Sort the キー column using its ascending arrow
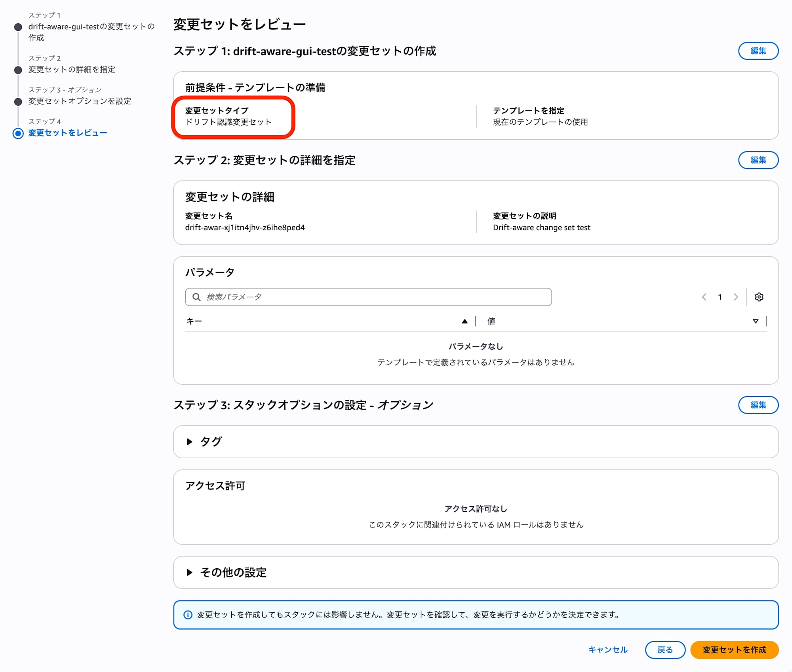This screenshot has width=792, height=672. pyautogui.click(x=464, y=321)
